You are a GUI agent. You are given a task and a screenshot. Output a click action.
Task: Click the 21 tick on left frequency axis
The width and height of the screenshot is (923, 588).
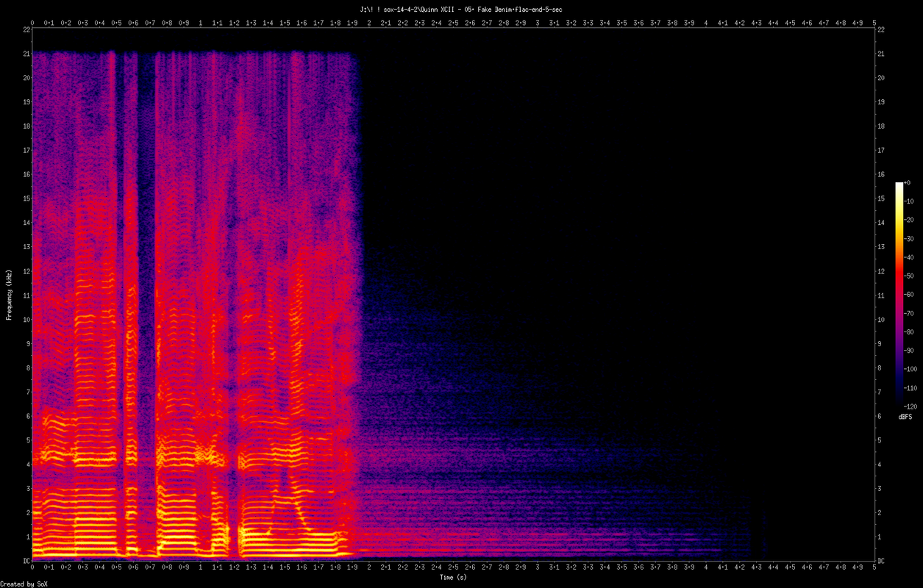click(x=26, y=54)
